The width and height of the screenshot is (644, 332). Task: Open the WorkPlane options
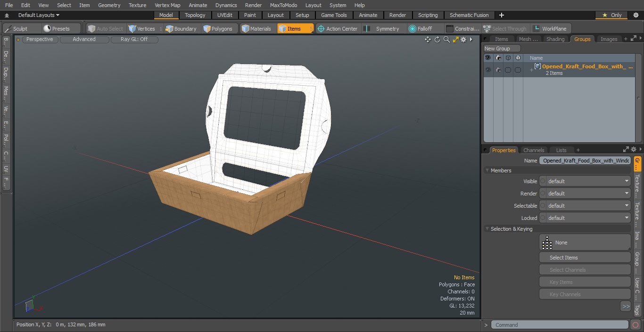(x=550, y=29)
